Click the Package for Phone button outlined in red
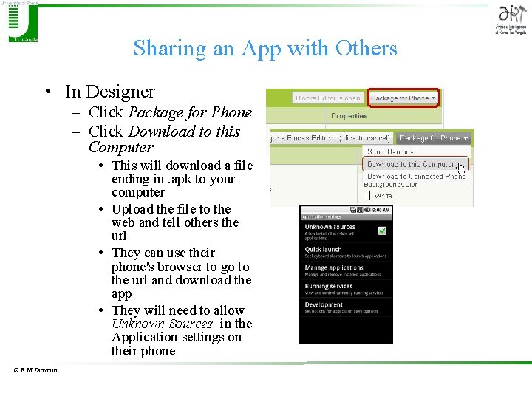532x399 pixels. point(403,98)
